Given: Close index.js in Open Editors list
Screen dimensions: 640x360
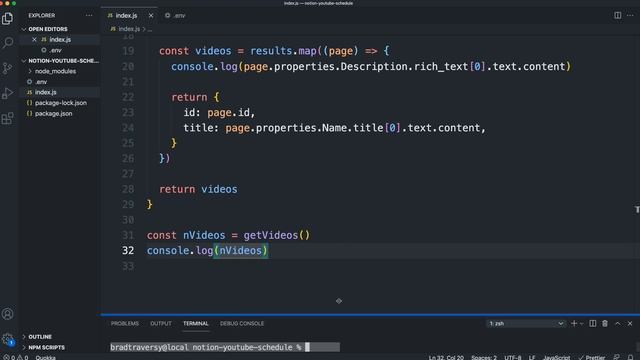Looking at the screenshot, I should click(x=34, y=40).
